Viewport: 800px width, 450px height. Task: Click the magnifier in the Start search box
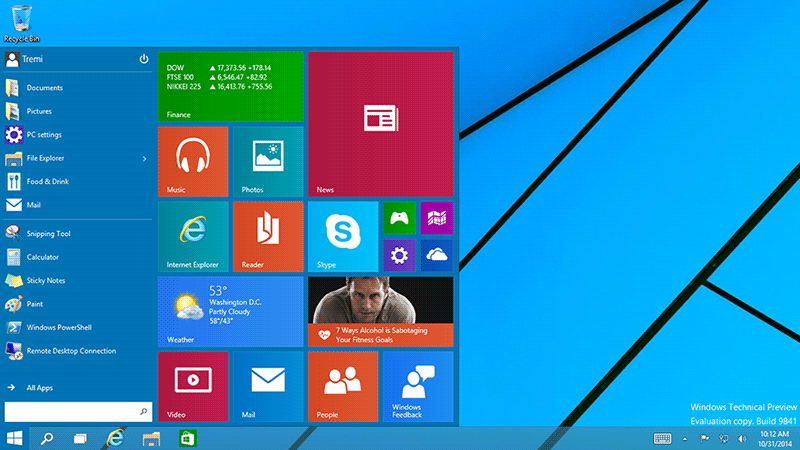pyautogui.click(x=144, y=411)
